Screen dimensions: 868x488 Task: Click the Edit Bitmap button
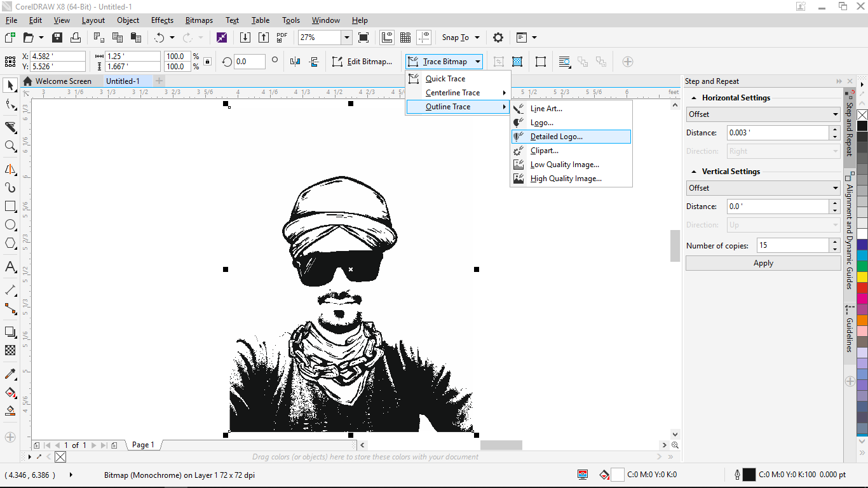[x=363, y=62]
